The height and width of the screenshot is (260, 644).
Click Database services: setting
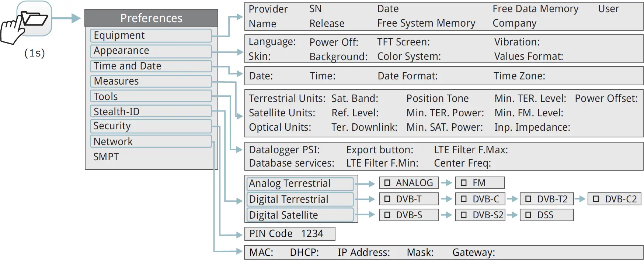coord(292,163)
